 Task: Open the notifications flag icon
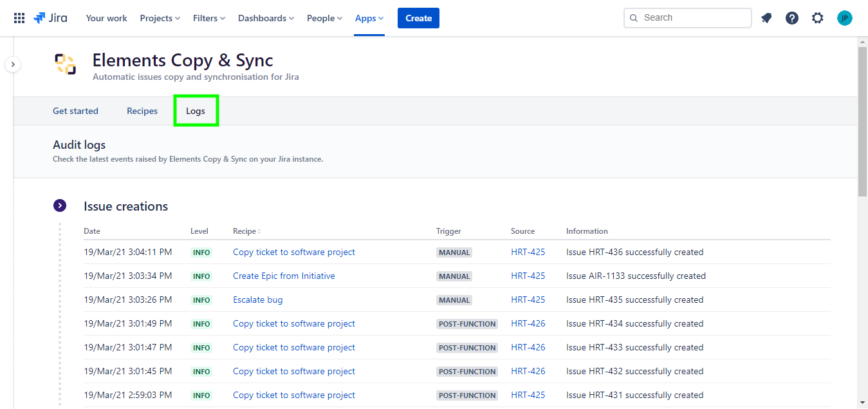(766, 17)
